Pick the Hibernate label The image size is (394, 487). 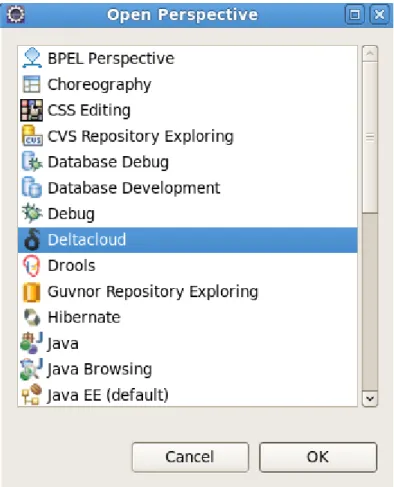coord(84,317)
